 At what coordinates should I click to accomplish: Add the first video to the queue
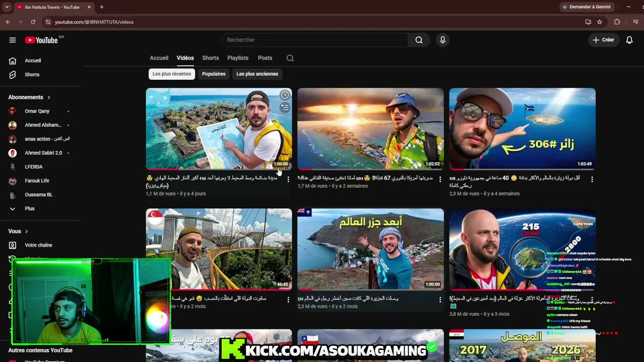(285, 108)
